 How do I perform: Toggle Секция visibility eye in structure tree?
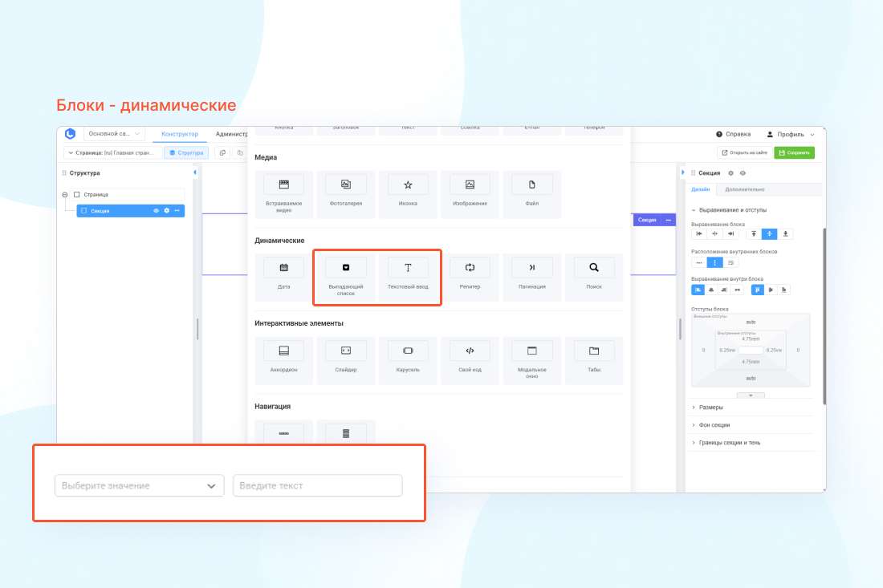tap(156, 211)
